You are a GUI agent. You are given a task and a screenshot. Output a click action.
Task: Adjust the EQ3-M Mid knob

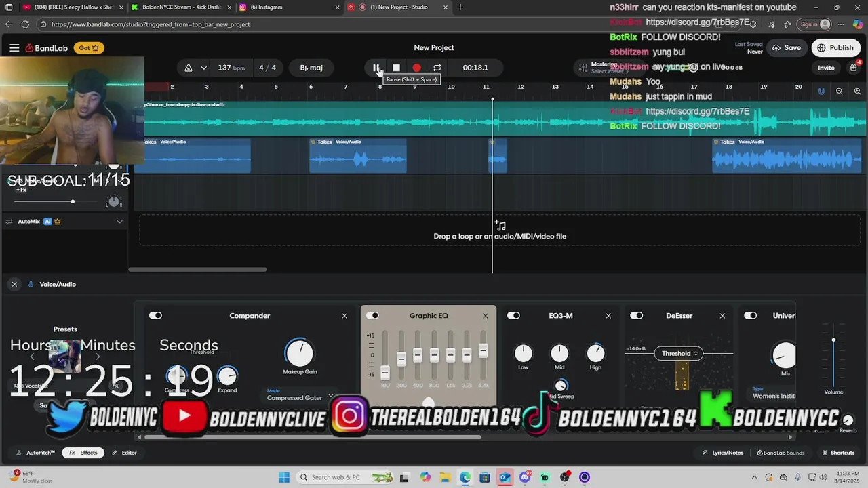[559, 353]
